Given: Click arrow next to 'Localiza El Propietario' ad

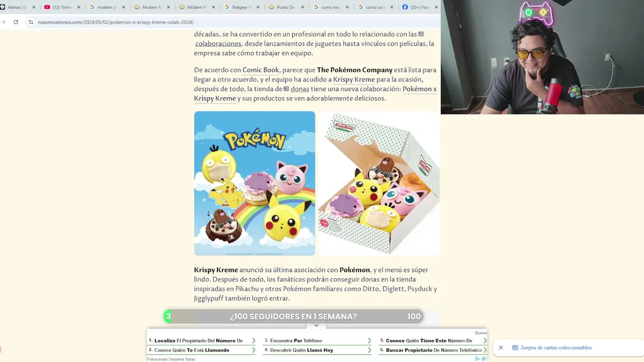Looking at the screenshot, I should pyautogui.click(x=254, y=340).
